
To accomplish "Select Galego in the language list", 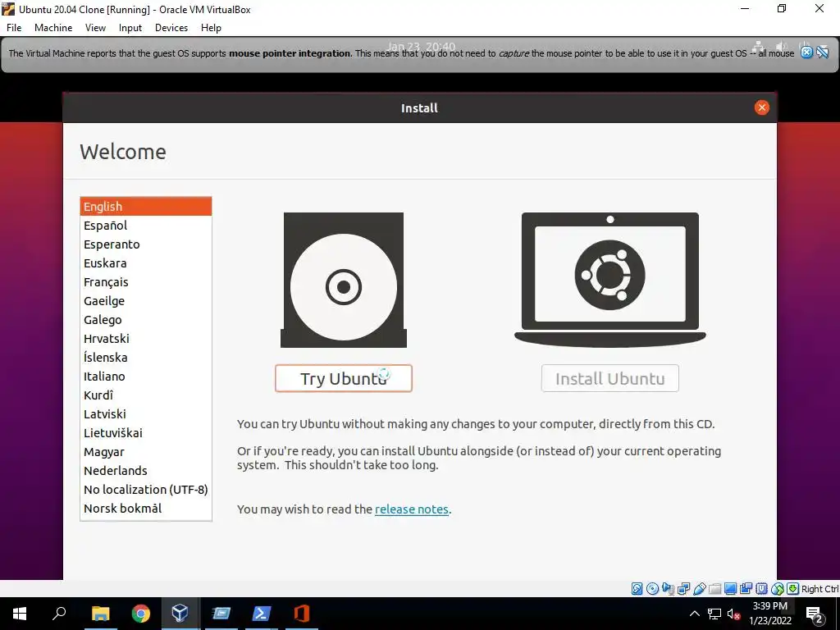I will click(x=146, y=320).
